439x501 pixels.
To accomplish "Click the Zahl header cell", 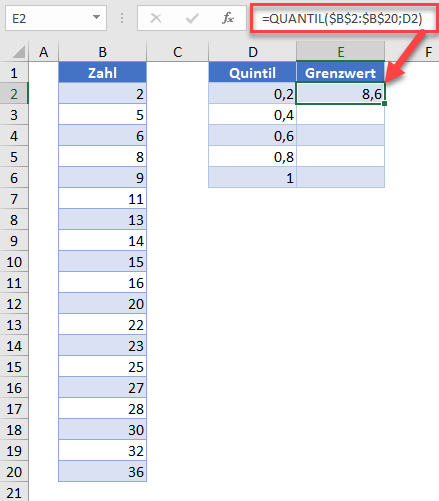I will 102,73.
